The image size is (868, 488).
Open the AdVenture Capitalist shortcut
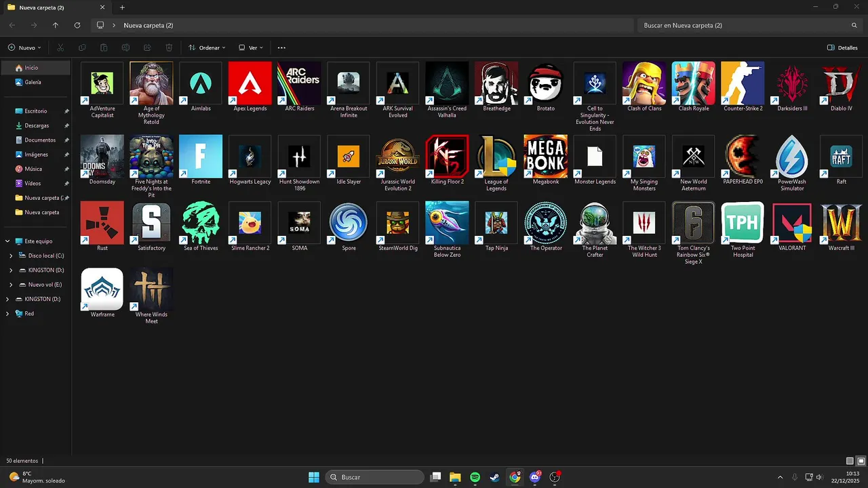coord(102,83)
